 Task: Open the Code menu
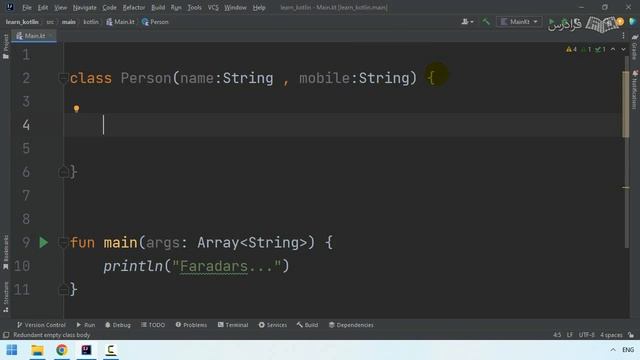click(x=109, y=7)
